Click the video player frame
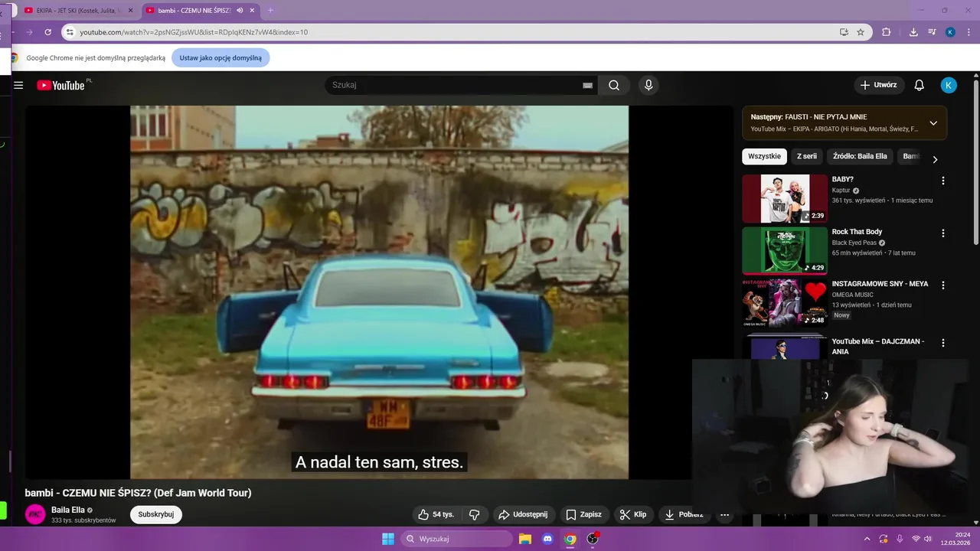This screenshot has width=980, height=551. click(379, 292)
